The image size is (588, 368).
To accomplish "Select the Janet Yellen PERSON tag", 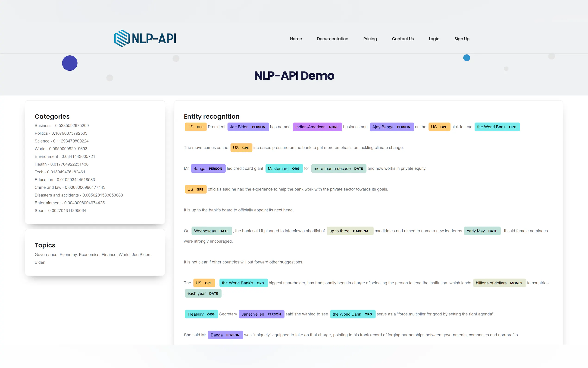I will point(261,314).
